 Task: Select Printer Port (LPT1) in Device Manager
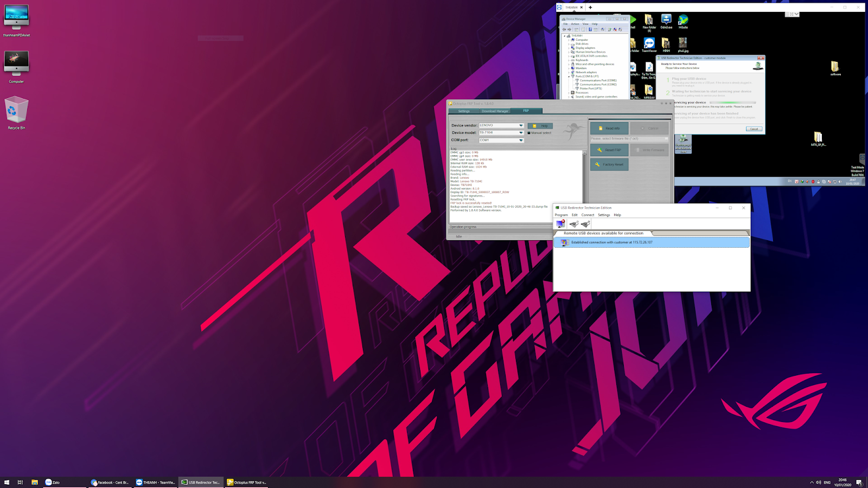[x=590, y=88]
